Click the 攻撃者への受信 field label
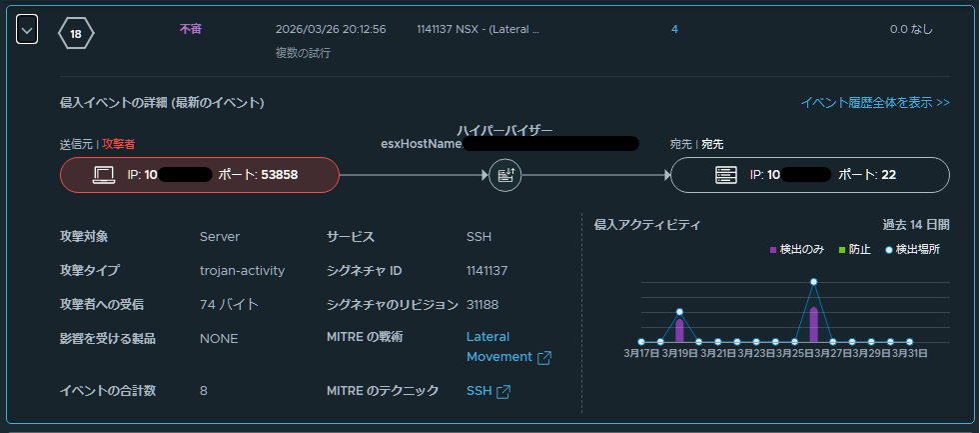 point(101,305)
